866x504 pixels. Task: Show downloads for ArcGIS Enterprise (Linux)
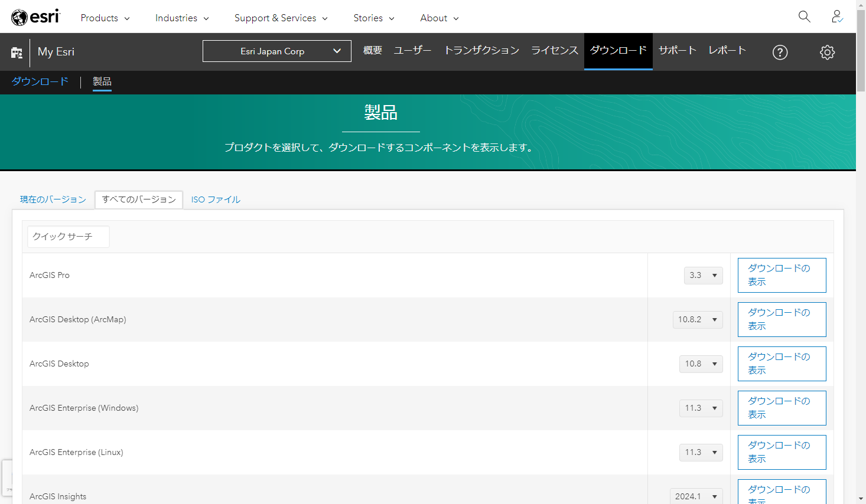[x=782, y=452]
